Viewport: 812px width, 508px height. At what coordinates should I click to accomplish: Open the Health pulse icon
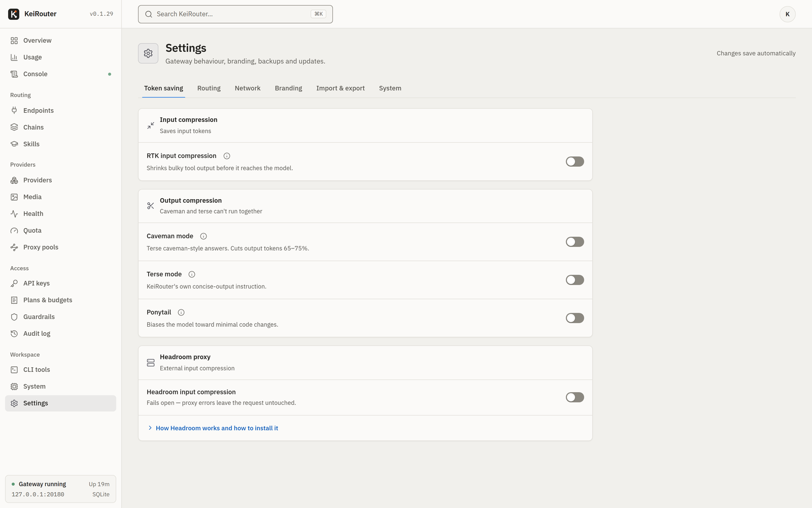14,214
